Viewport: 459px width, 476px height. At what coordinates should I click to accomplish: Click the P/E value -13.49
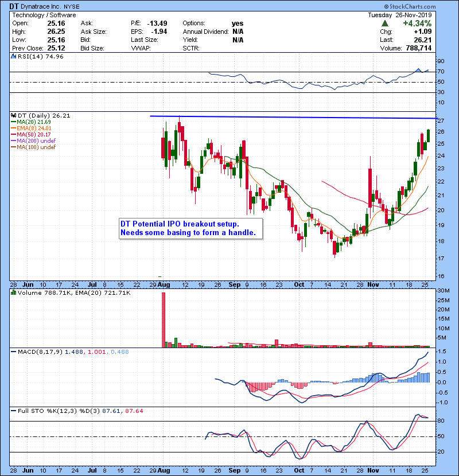tap(157, 24)
